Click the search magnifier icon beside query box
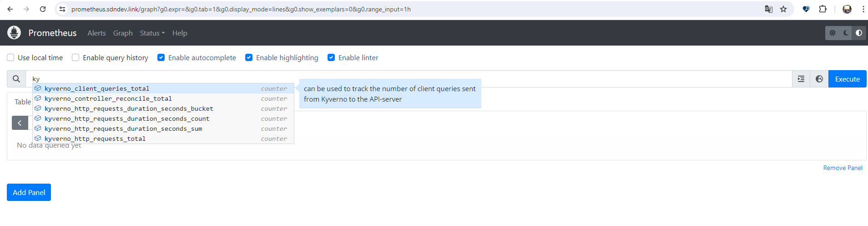 (x=16, y=79)
